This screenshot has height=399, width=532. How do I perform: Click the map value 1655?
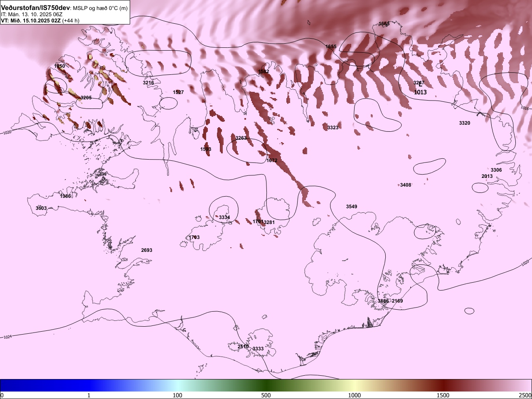(x=331, y=47)
